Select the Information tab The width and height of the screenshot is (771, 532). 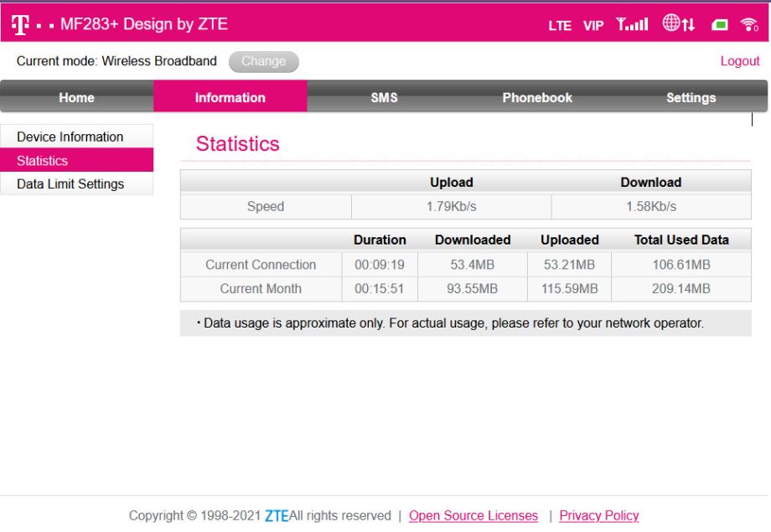pyautogui.click(x=230, y=97)
